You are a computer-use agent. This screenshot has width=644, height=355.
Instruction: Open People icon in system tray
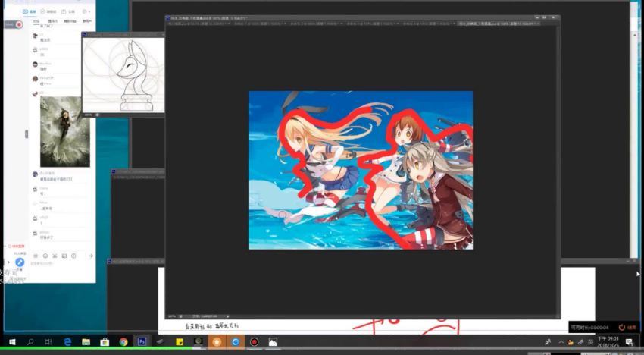pyautogui.click(x=548, y=342)
